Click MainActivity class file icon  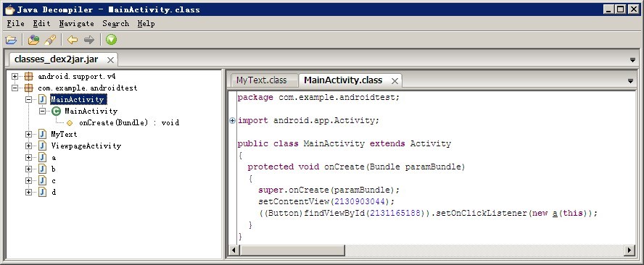click(42, 99)
